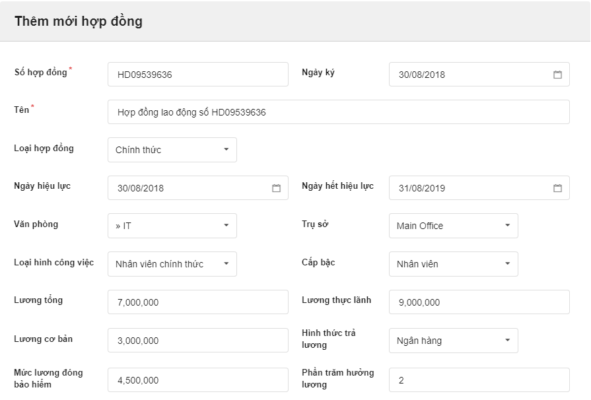
Task: Focus the Lương thực lãnh input
Action: pos(479,302)
